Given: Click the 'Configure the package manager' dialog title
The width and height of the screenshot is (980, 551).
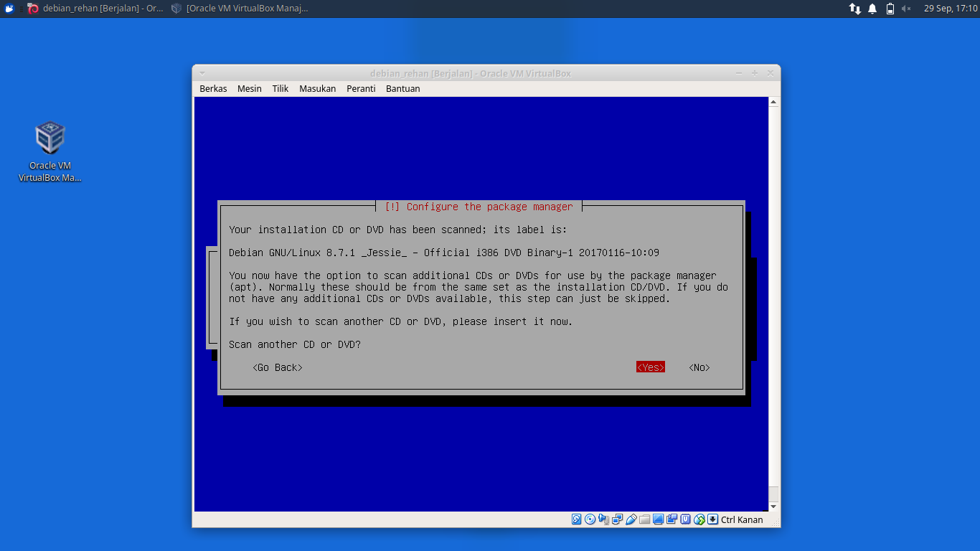Looking at the screenshot, I should 479,207.
